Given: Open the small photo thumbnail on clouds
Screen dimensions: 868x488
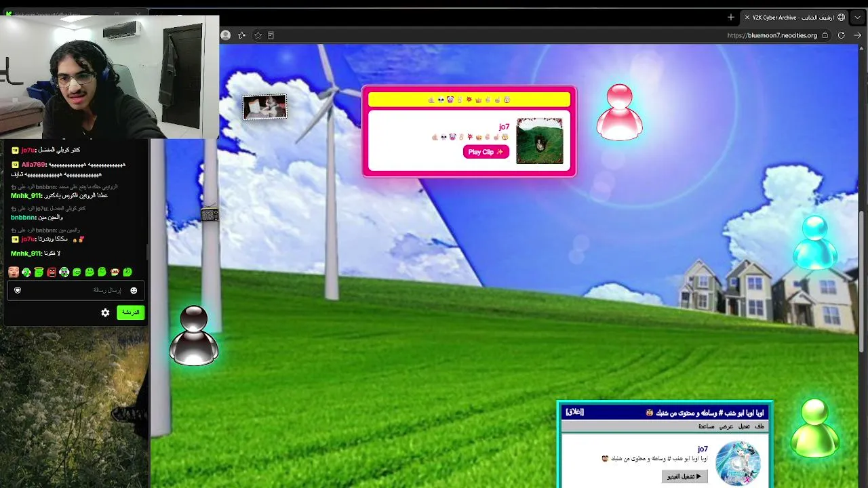Looking at the screenshot, I should (265, 107).
